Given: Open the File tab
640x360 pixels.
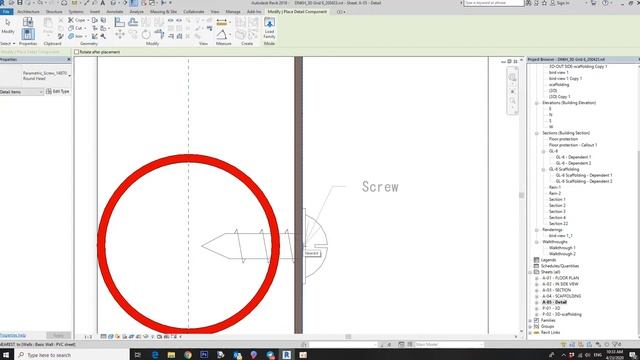Looking at the screenshot, I should click(x=6, y=12).
